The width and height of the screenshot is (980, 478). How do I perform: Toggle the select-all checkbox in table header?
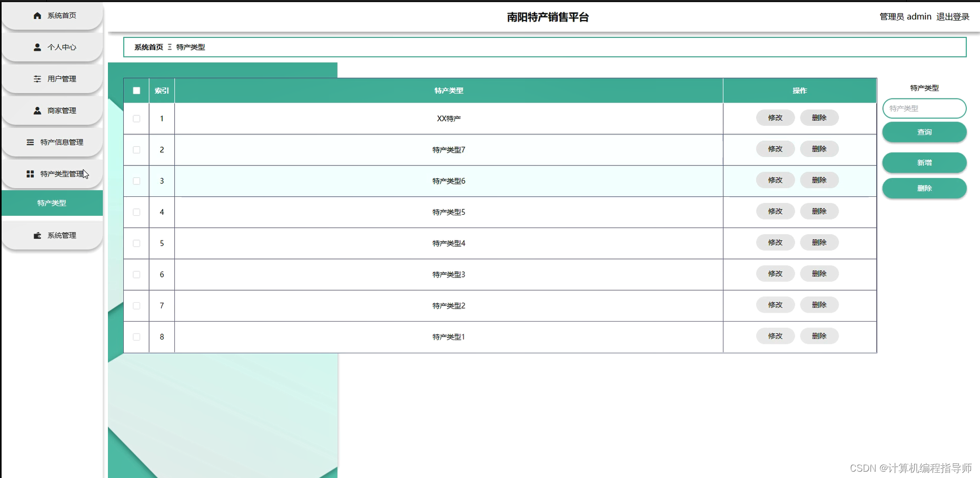pos(136,91)
